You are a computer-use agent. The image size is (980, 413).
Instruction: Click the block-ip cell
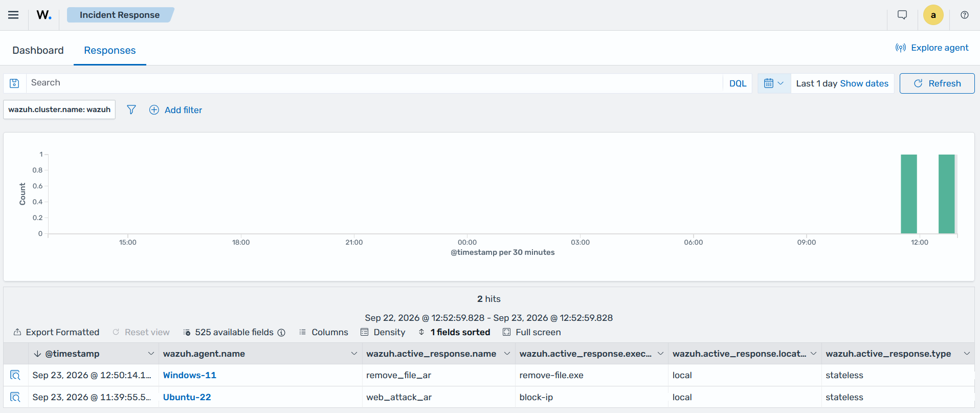(x=591, y=397)
